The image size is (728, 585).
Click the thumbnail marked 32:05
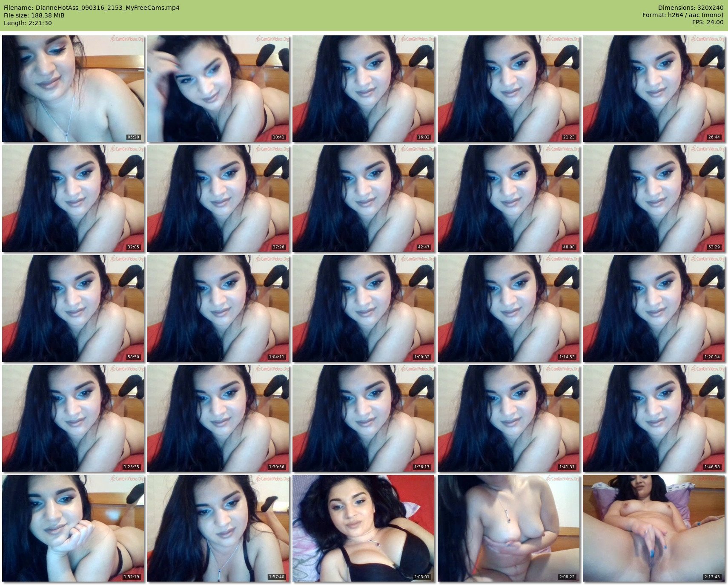(x=73, y=199)
